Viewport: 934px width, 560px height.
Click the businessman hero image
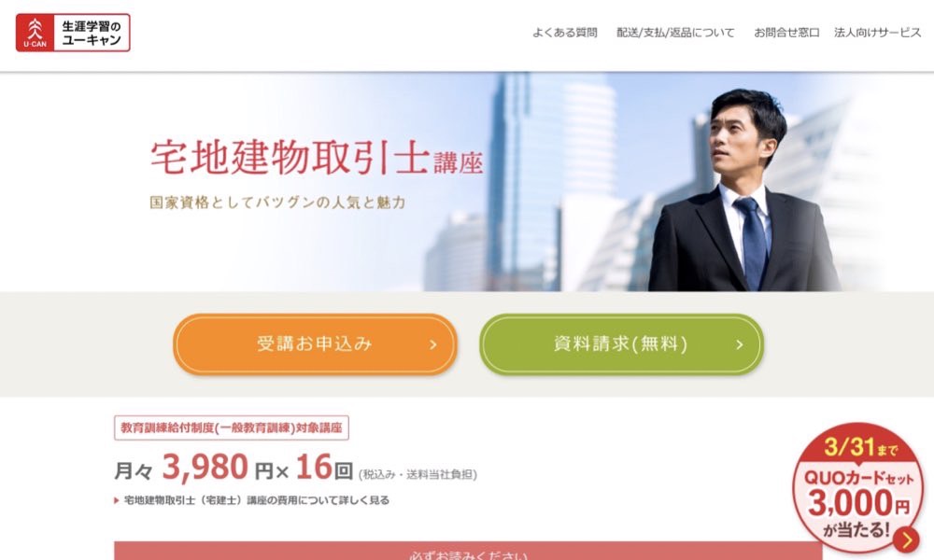pyautogui.click(x=744, y=189)
